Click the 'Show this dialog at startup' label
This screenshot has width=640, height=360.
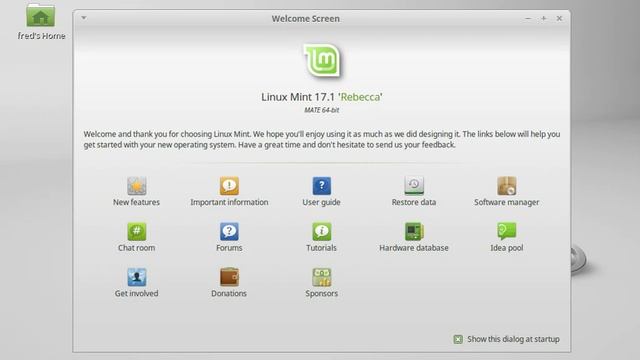click(513, 339)
